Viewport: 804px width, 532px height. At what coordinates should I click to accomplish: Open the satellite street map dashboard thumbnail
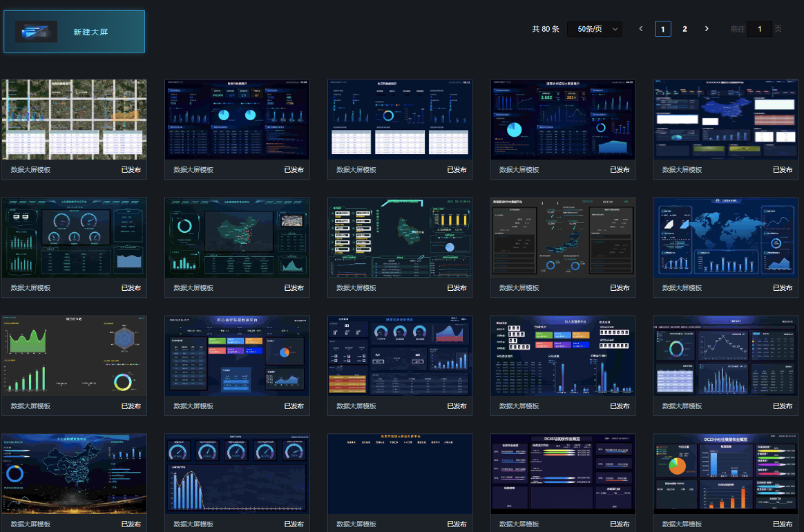coord(75,120)
